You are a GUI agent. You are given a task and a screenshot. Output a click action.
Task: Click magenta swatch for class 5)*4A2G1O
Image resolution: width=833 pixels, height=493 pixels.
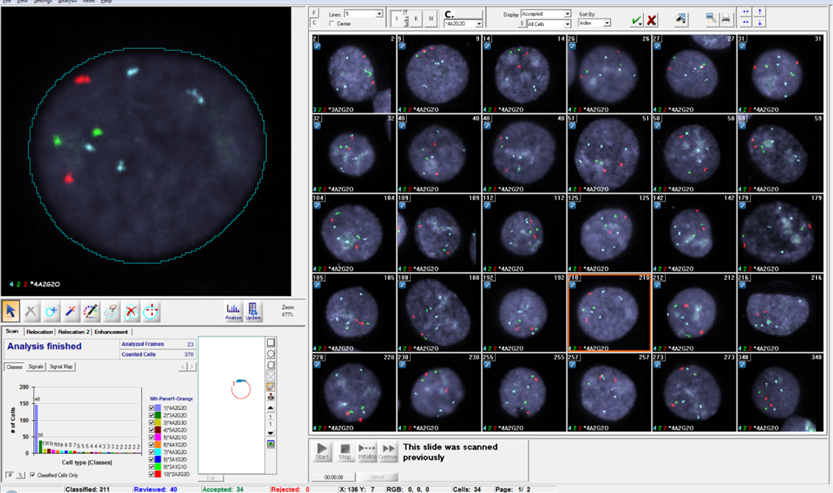[x=159, y=437]
